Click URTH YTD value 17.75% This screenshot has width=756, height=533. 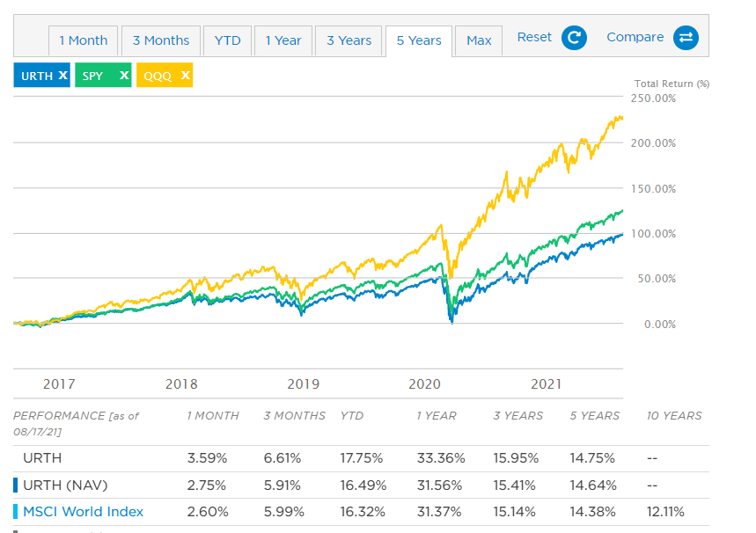[x=361, y=458]
